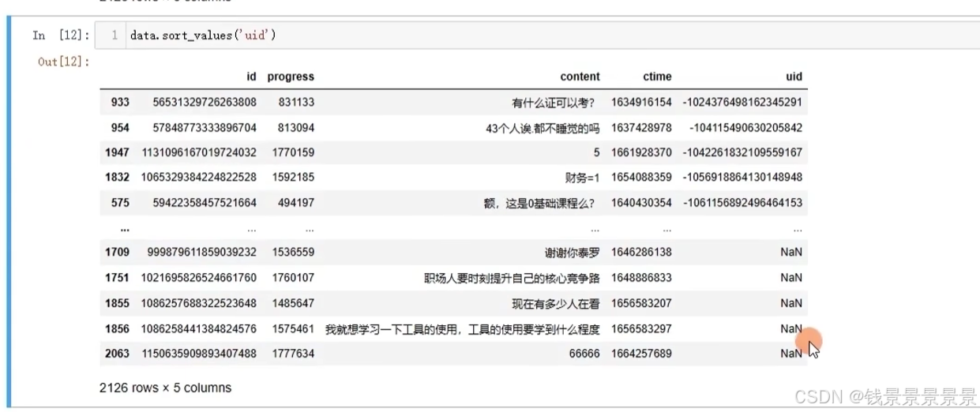The width and height of the screenshot is (980, 412).
Task: Select row index 1832
Action: [x=117, y=178]
